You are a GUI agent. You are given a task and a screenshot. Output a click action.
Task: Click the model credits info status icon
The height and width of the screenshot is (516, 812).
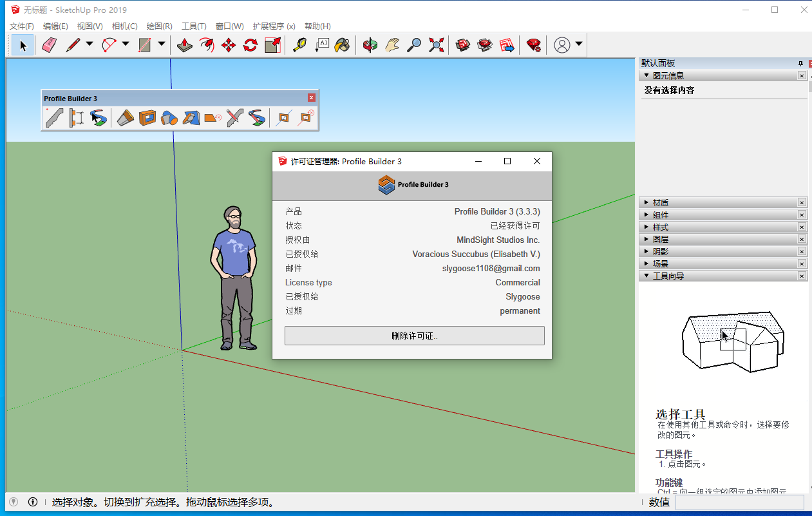[33, 502]
